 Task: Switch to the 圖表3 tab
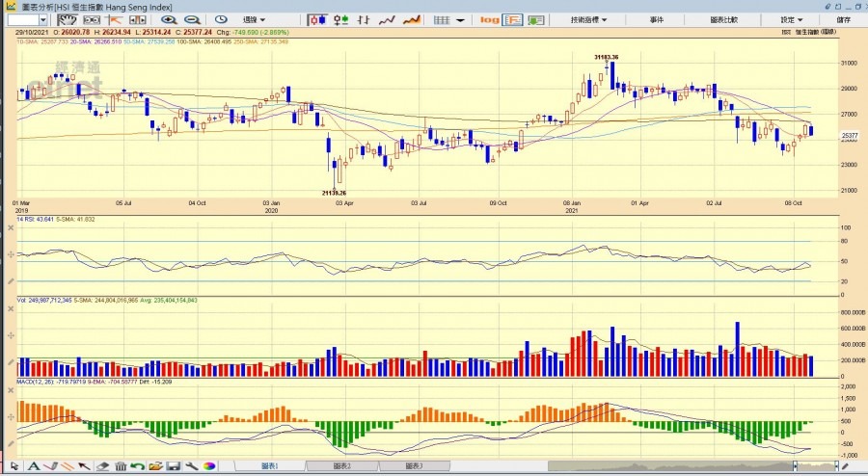pos(413,466)
